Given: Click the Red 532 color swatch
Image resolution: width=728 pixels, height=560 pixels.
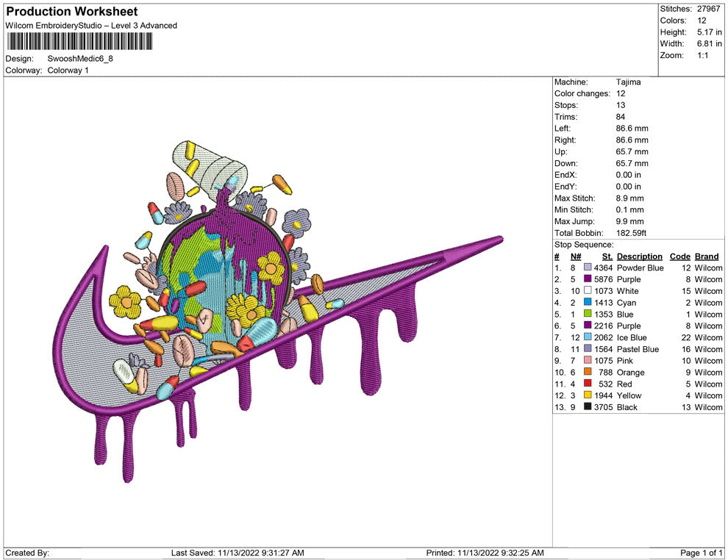Looking at the screenshot, I should (588, 383).
